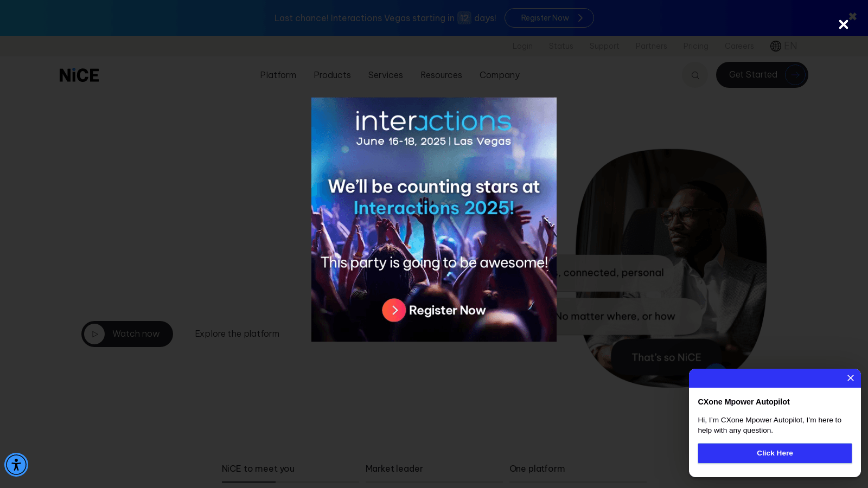
Task: Close the Interactions popup overlay
Action: point(843,24)
